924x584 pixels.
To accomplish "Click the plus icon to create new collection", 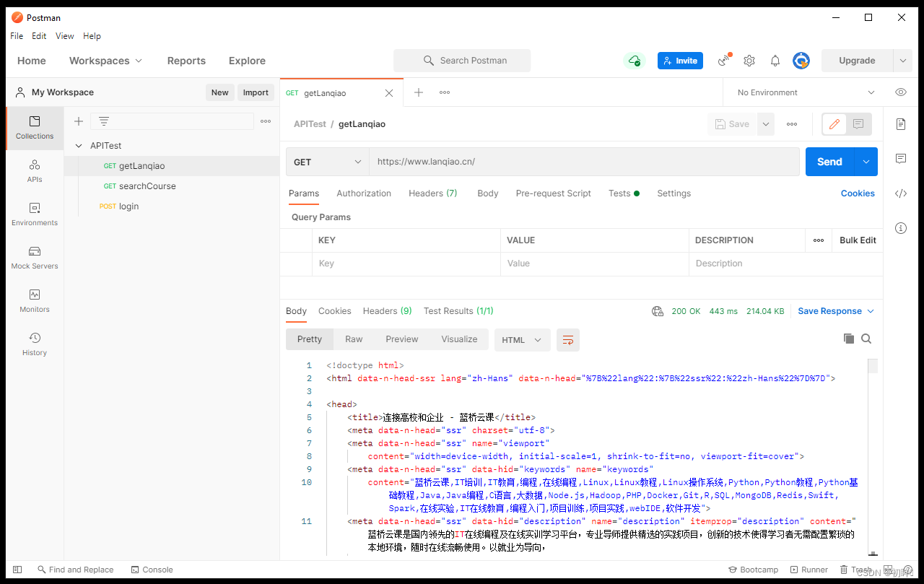I will point(79,121).
